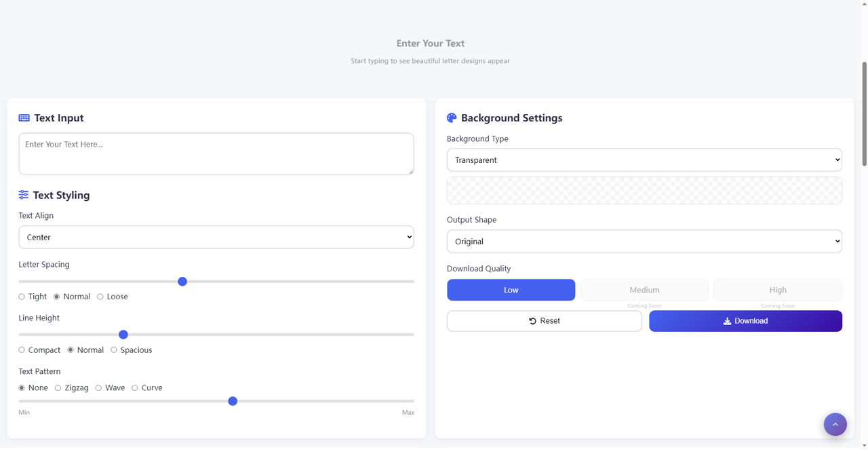This screenshot has width=868, height=450.
Task: Click the palette icon beside Background Settings
Action: click(452, 118)
